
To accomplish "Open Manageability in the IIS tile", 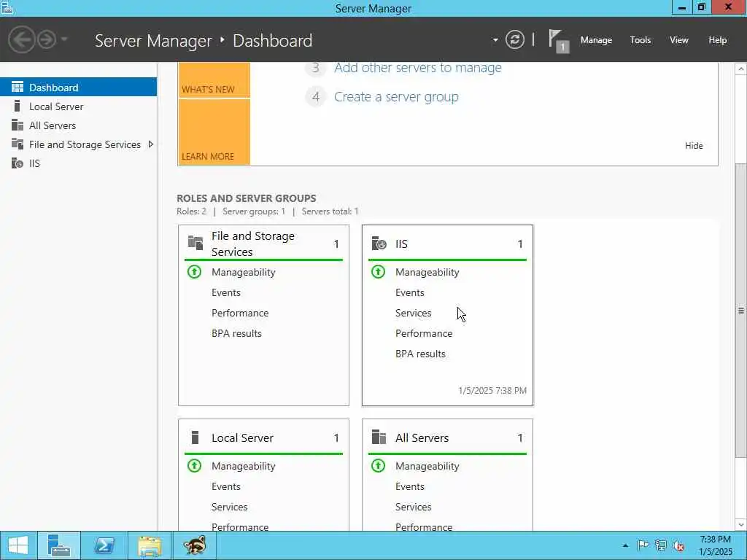I will [x=427, y=273].
